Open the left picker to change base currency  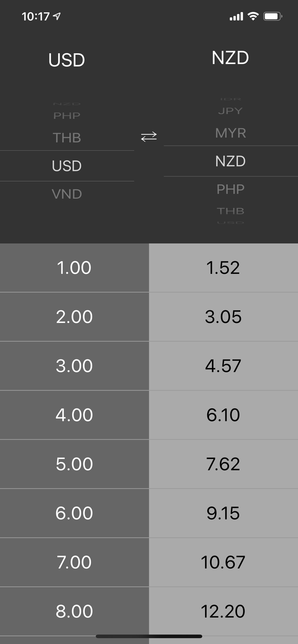point(67,166)
